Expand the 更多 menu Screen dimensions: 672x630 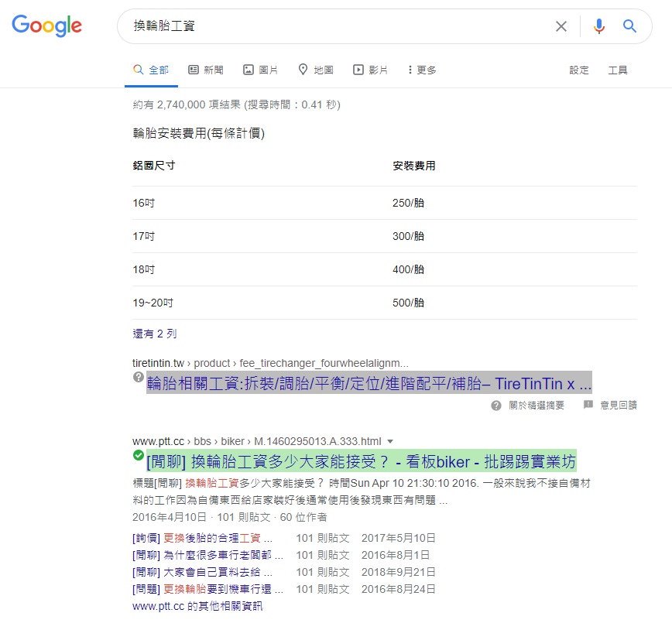(422, 70)
